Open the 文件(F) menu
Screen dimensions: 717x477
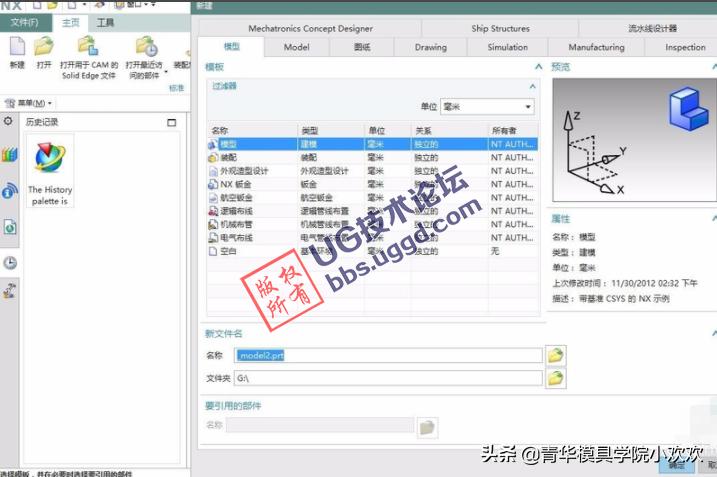25,22
